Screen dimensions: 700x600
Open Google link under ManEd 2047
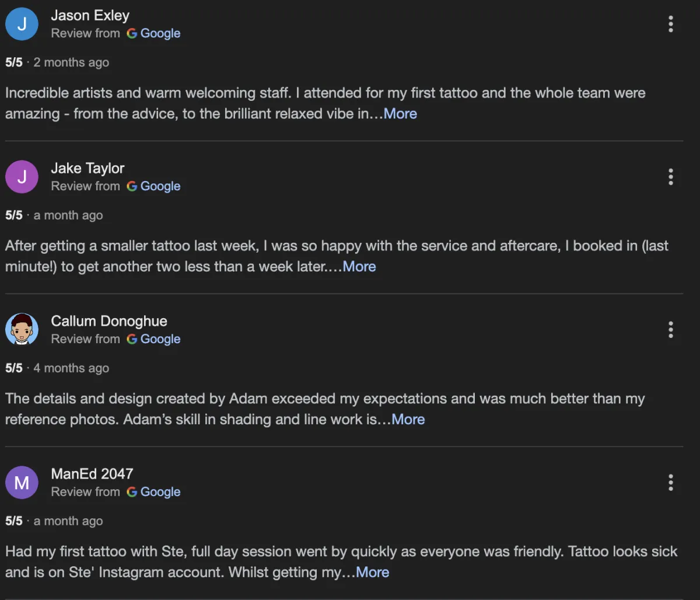click(x=154, y=492)
